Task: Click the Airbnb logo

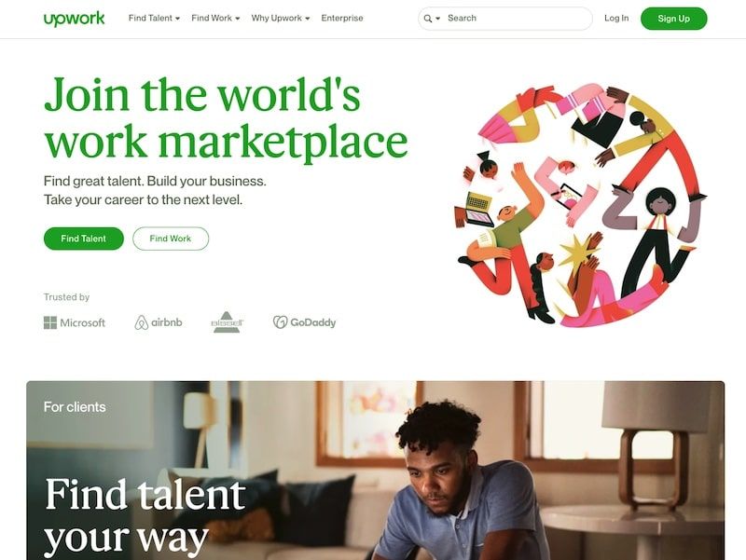Action: coord(159,322)
